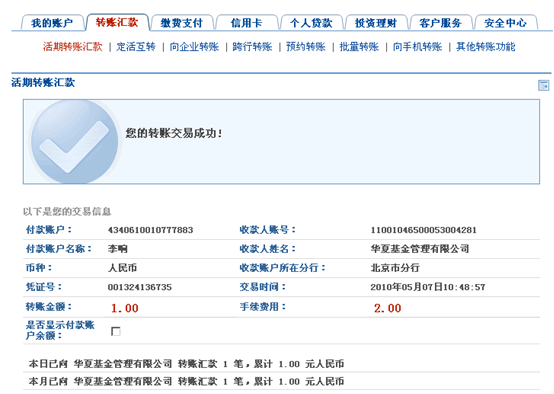This screenshot has height=394, width=554.
Task: Open the 我的账户 tab
Action: tap(52, 23)
